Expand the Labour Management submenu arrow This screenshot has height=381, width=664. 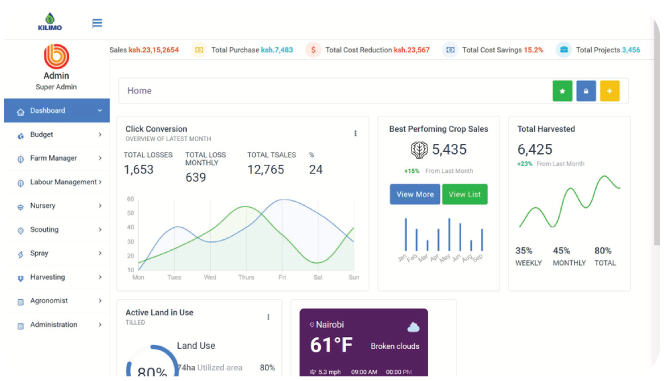100,182
